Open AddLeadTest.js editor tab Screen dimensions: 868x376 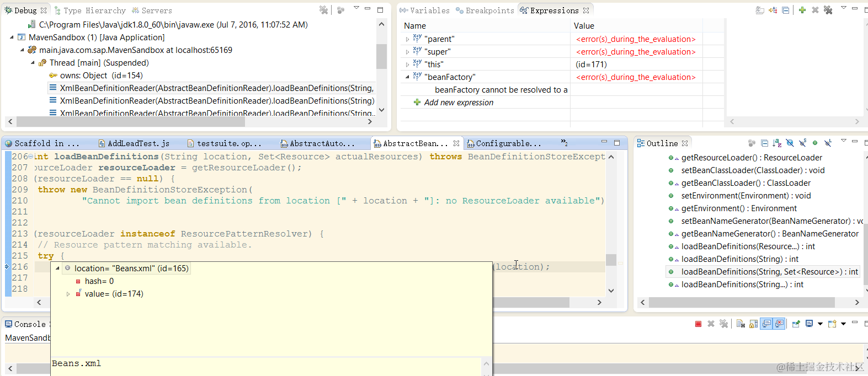point(134,143)
